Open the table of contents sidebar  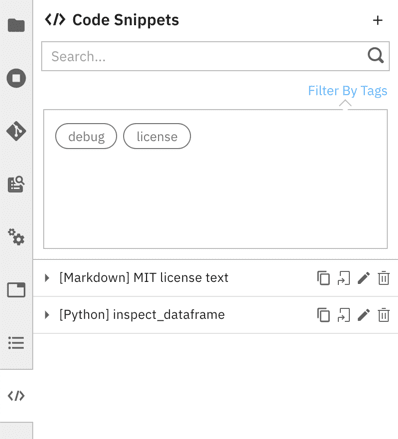16,343
